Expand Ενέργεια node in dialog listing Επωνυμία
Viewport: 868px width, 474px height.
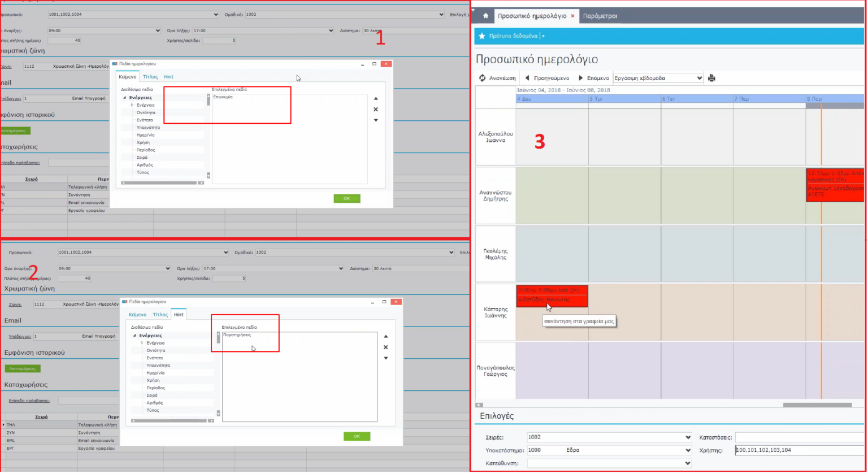coord(132,105)
